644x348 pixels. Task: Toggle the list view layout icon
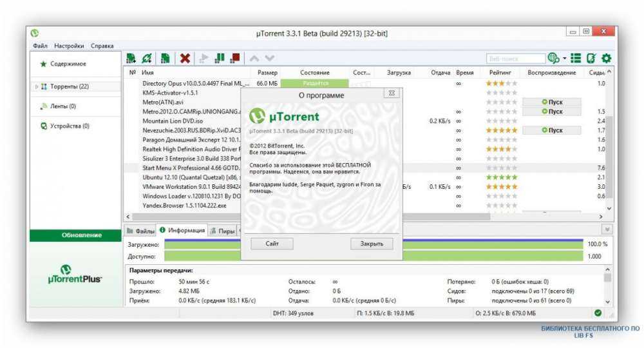click(x=576, y=59)
